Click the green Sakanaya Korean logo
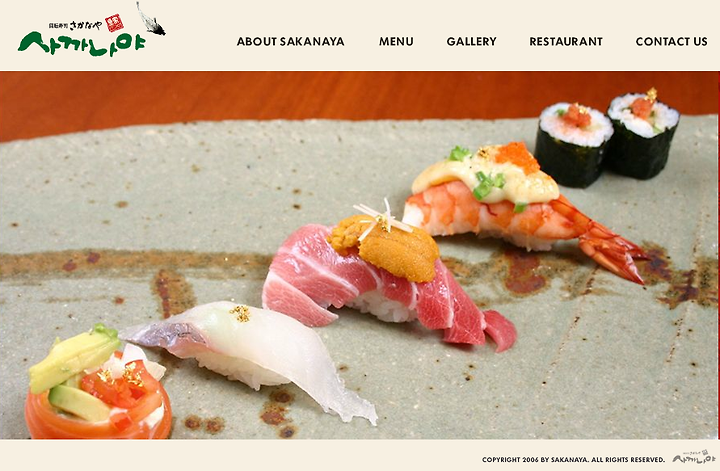 81,44
